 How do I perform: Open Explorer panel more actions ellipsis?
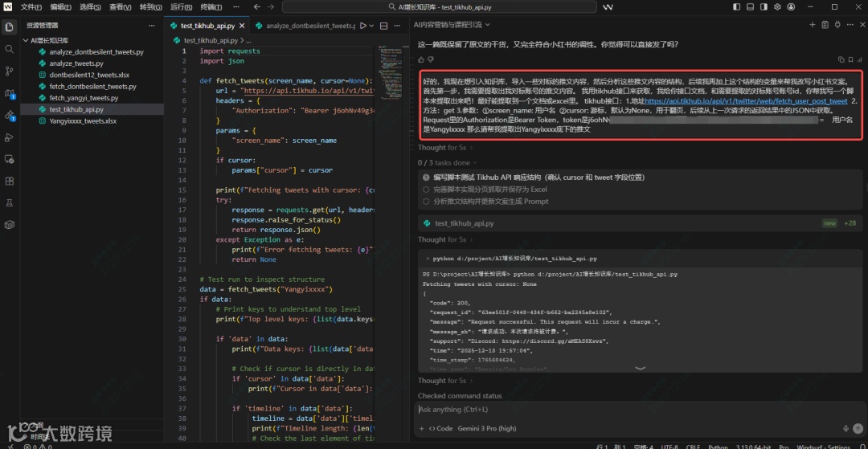click(x=152, y=26)
